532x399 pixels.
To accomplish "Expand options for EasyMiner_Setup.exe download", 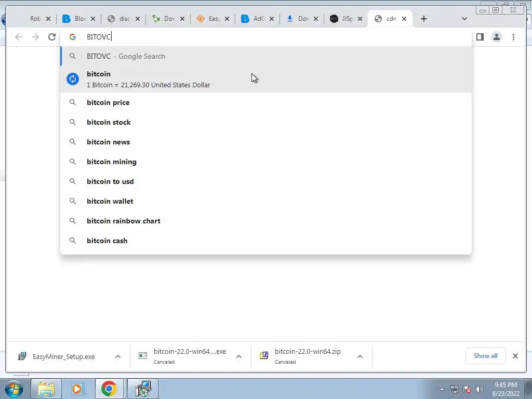I will click(x=118, y=356).
